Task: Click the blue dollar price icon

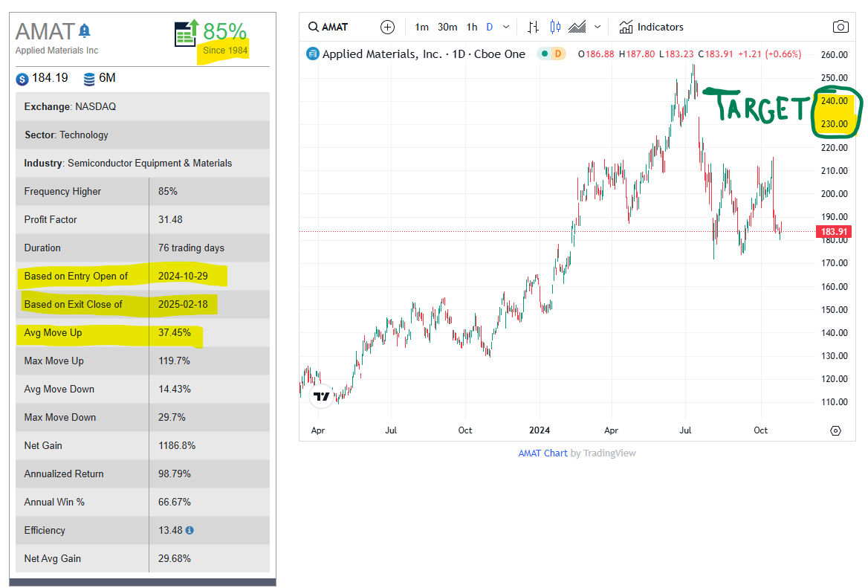Action: [x=22, y=80]
